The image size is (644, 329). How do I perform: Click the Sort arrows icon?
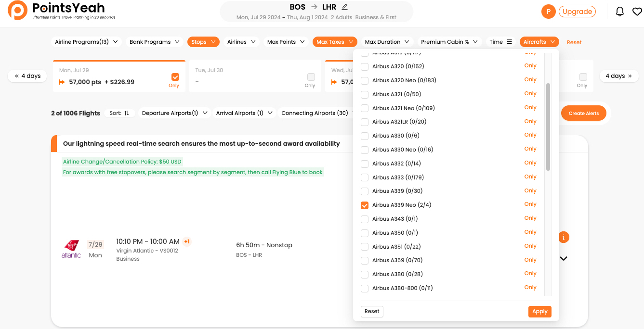coord(127,113)
